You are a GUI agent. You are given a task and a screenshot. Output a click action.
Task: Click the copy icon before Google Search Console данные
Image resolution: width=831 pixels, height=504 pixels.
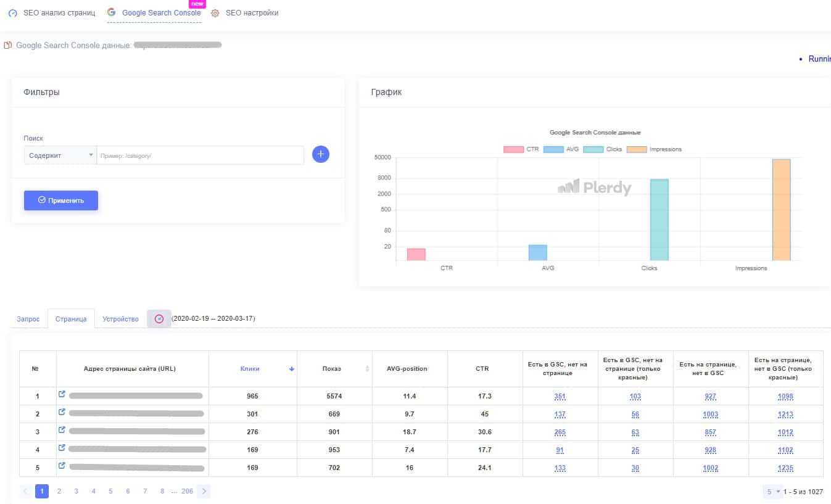coord(8,45)
